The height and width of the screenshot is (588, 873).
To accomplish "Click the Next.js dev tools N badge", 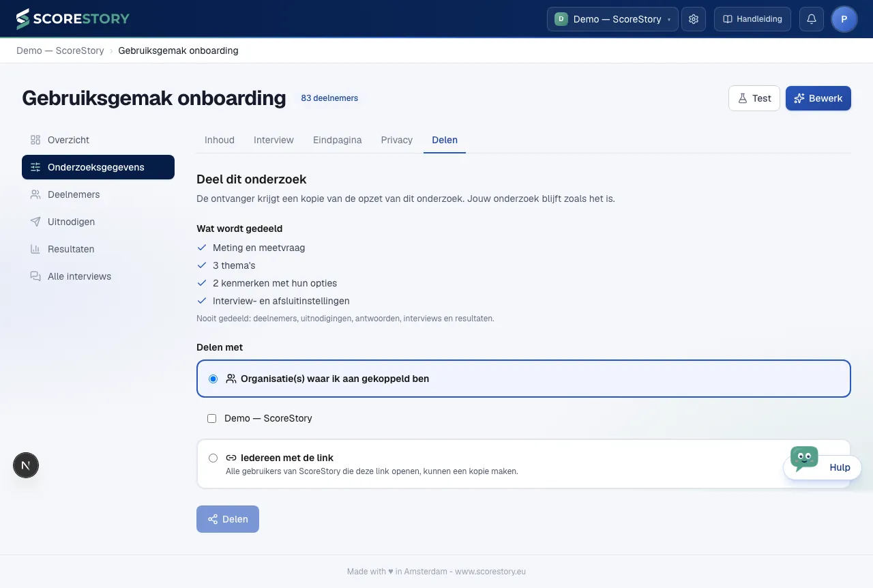I will point(26,465).
